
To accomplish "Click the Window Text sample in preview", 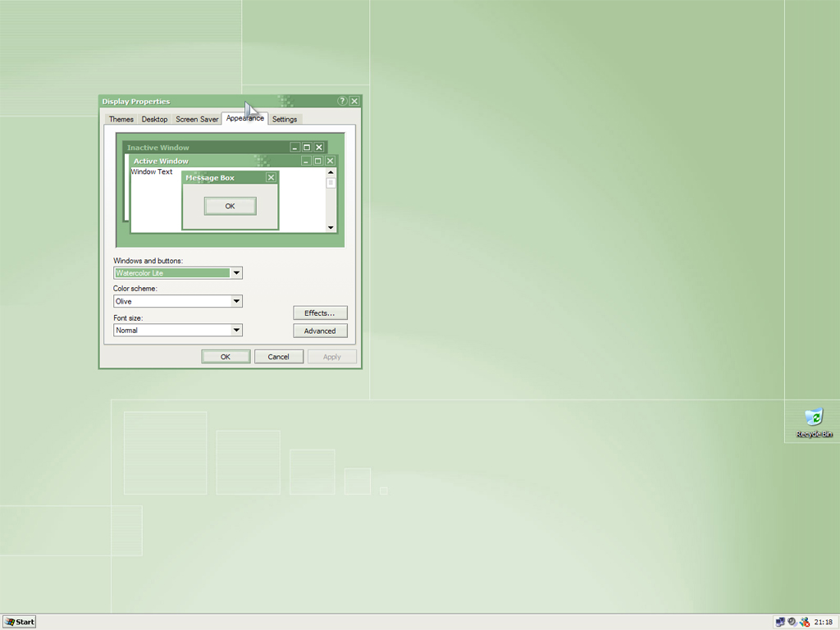I will (x=152, y=171).
